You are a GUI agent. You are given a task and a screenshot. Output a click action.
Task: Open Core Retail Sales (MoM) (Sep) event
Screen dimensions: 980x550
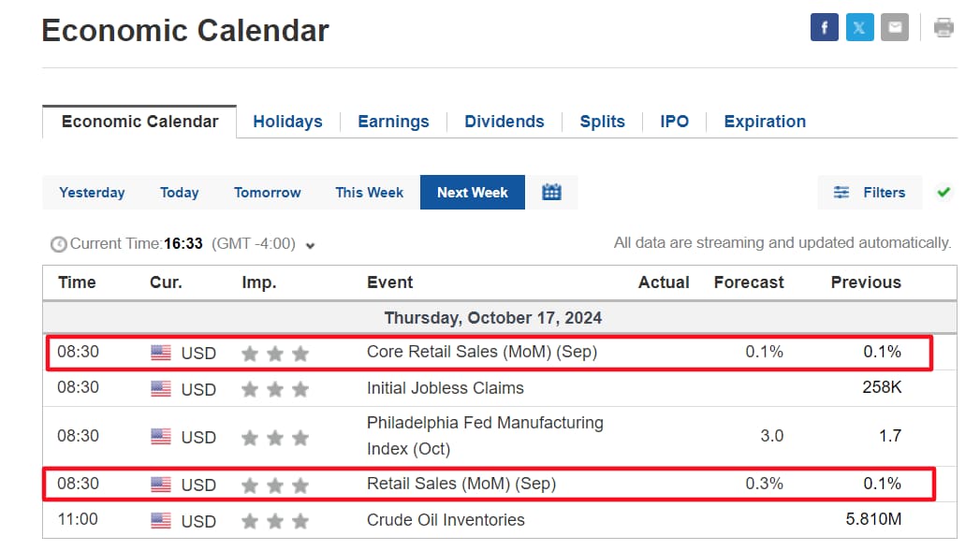click(x=482, y=352)
